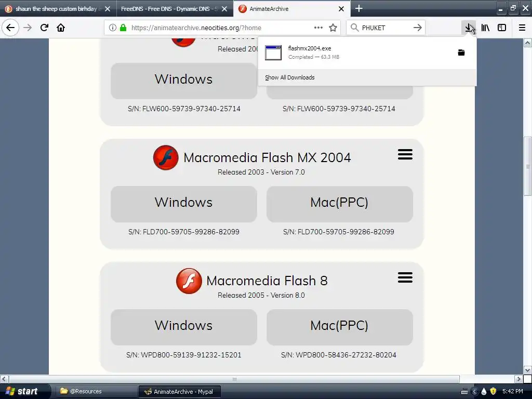Open the library bookmarks icon
The height and width of the screenshot is (399, 532).
tap(485, 28)
